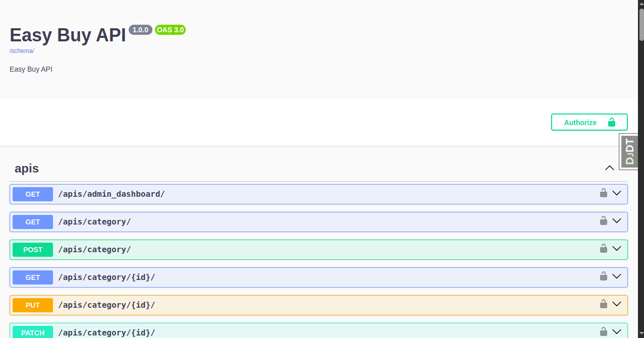644x338 pixels.
Task: Click the padlock inside the Authorize button
Action: point(611,122)
